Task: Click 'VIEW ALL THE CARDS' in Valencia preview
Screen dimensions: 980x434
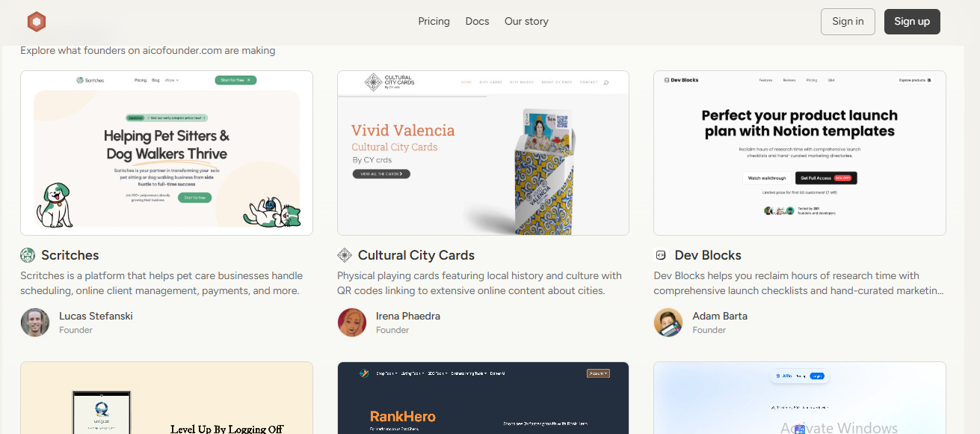Action: [381, 174]
